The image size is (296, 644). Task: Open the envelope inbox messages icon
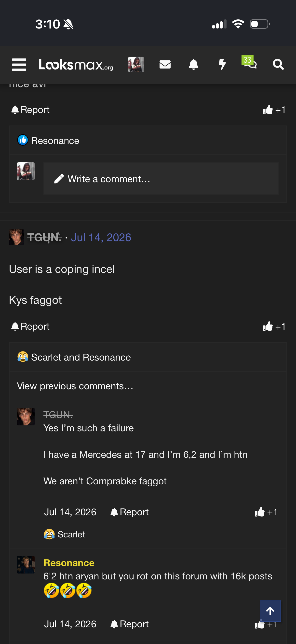165,65
